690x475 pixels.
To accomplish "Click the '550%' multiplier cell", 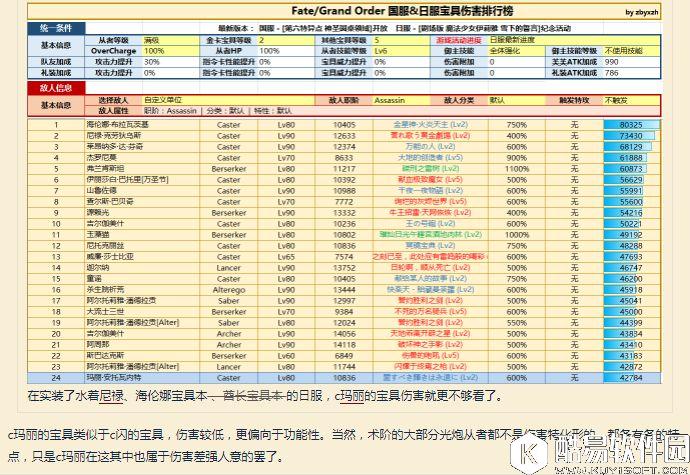I will 517,323.
